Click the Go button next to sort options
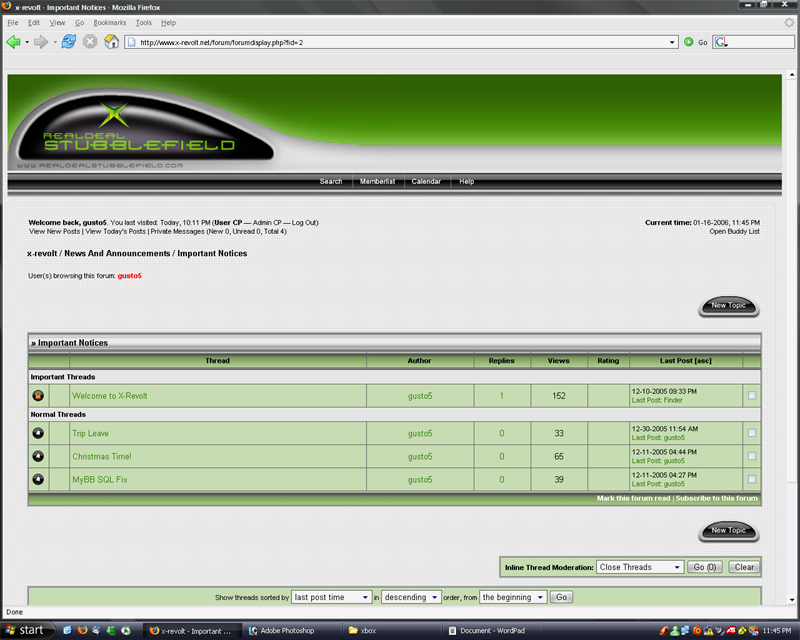The height and width of the screenshot is (640, 800). [x=561, y=597]
